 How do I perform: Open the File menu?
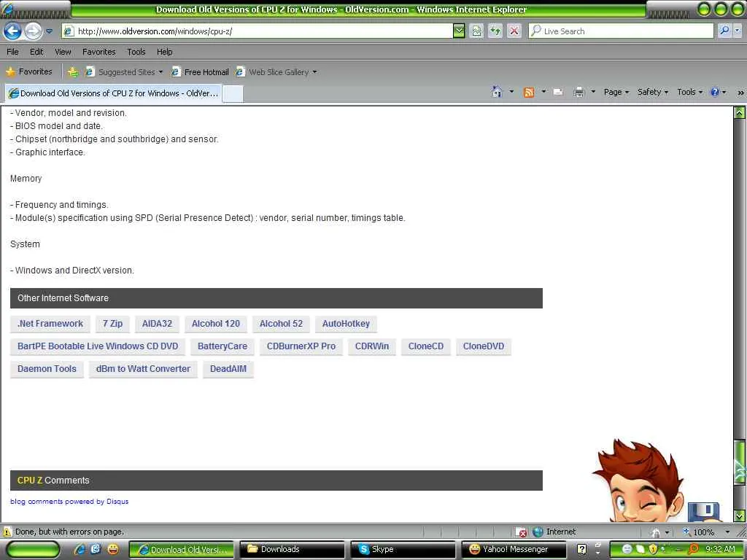(x=12, y=52)
